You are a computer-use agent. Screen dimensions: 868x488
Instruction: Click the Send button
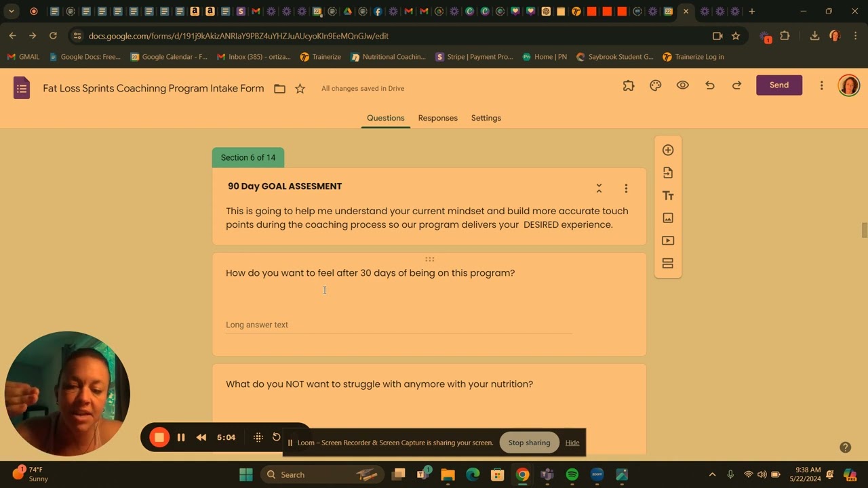pyautogui.click(x=779, y=85)
